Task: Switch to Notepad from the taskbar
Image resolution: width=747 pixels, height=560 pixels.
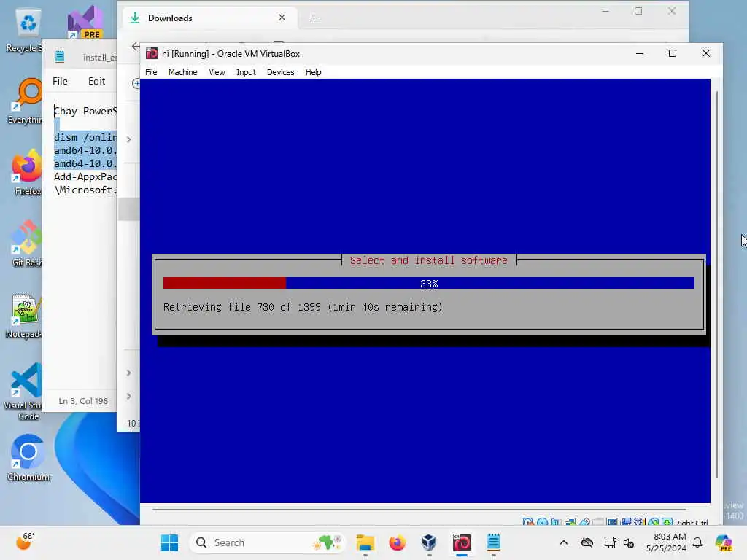Action: [x=494, y=542]
